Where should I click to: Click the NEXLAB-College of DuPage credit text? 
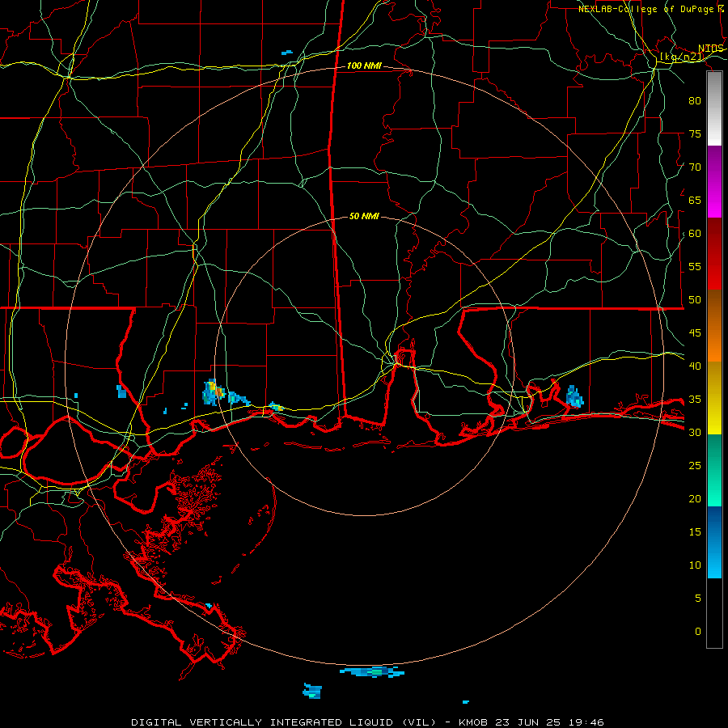click(650, 9)
